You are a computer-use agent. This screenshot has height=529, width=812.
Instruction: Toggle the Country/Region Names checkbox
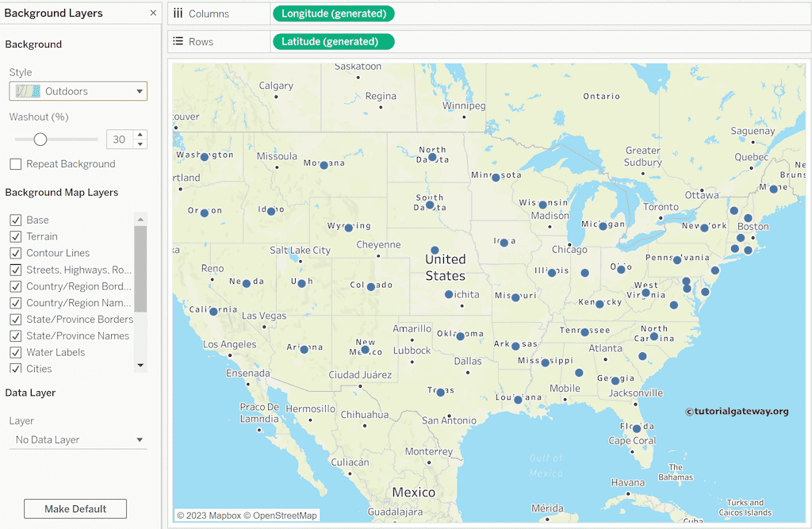(x=16, y=303)
